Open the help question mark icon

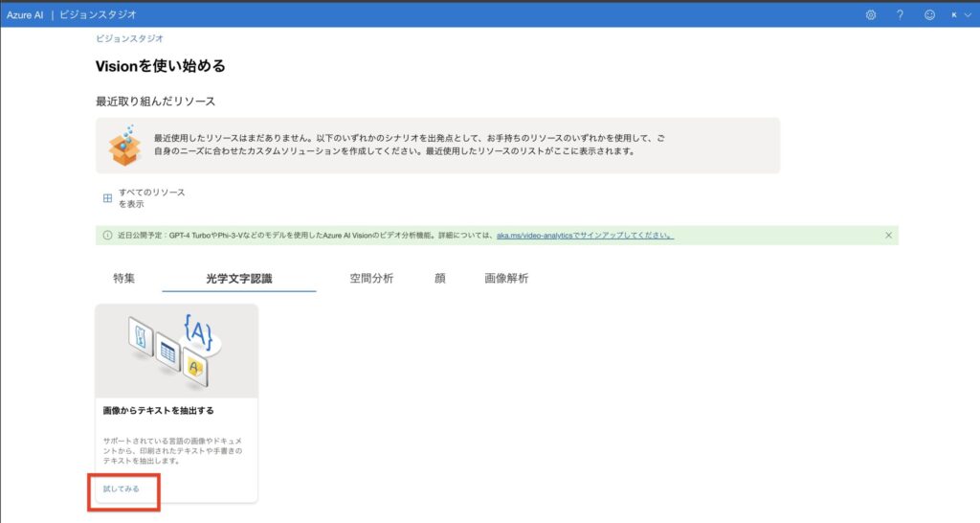tap(900, 15)
